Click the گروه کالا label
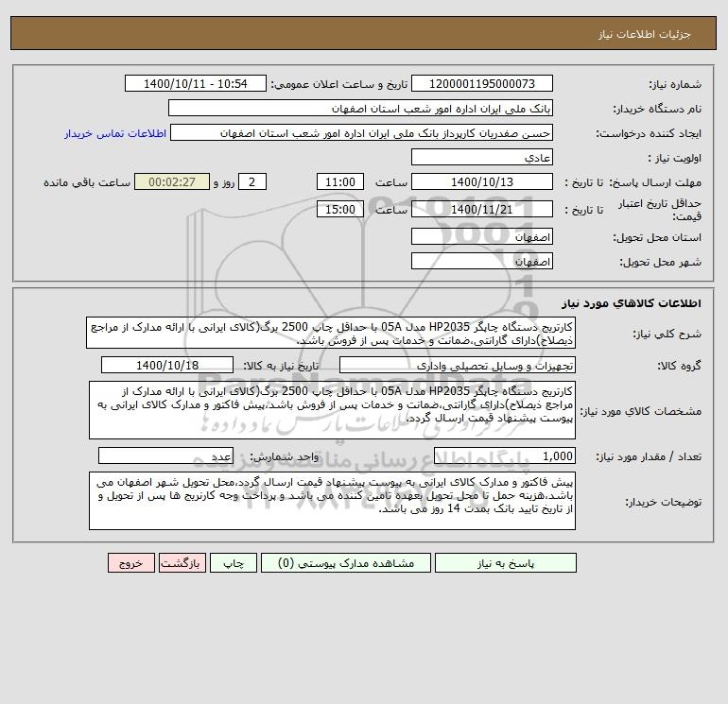The height and width of the screenshot is (704, 728). pos(679,366)
